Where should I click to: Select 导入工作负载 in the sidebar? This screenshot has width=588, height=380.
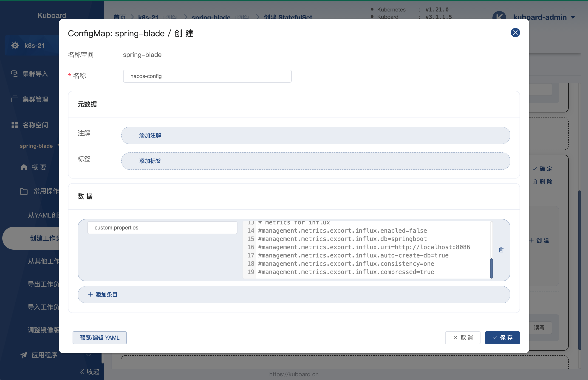tap(43, 307)
